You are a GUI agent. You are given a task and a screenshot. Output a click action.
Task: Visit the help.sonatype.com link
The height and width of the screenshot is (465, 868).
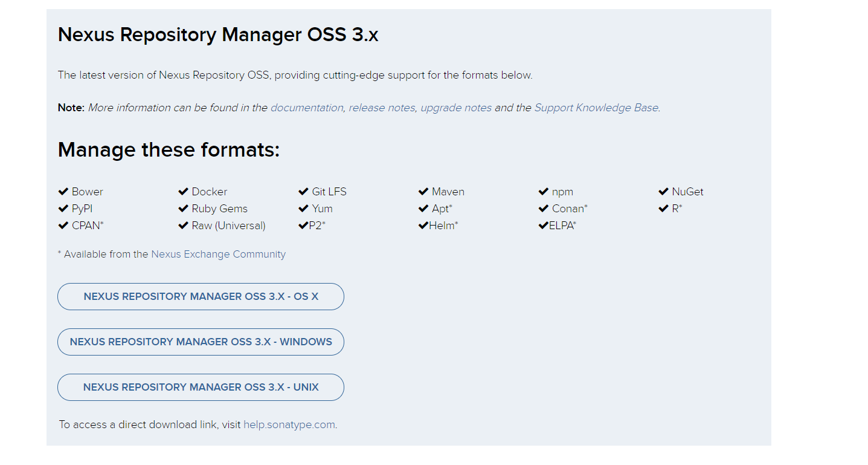[289, 424]
